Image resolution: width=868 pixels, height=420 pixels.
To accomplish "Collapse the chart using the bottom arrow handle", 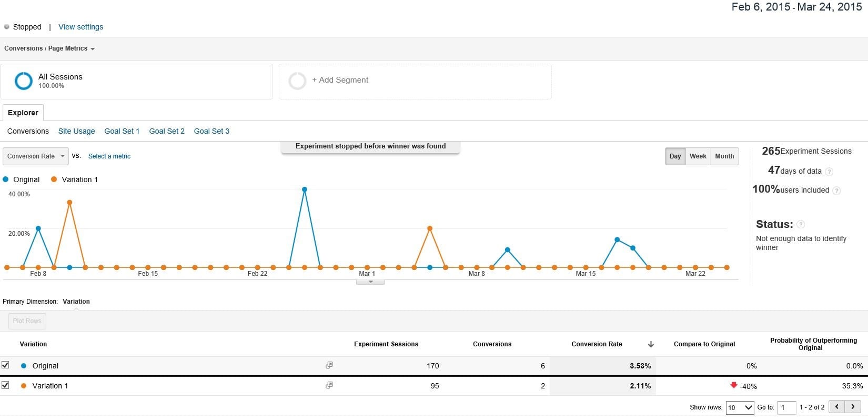I will (x=370, y=282).
